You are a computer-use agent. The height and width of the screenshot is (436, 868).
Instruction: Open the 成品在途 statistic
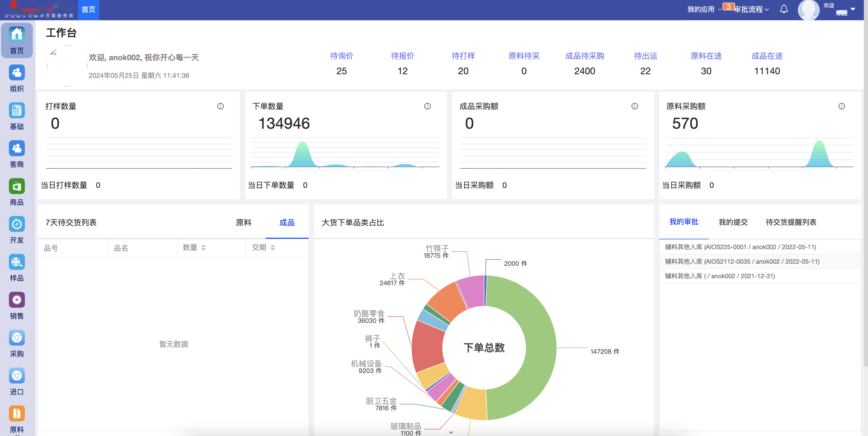[x=767, y=63]
